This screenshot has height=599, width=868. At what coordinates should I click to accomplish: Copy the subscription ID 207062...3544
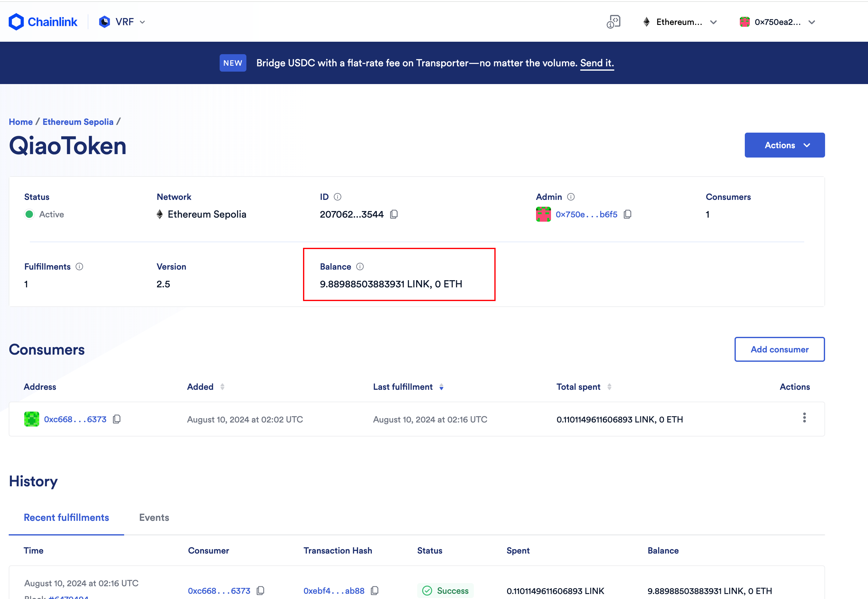tap(394, 214)
